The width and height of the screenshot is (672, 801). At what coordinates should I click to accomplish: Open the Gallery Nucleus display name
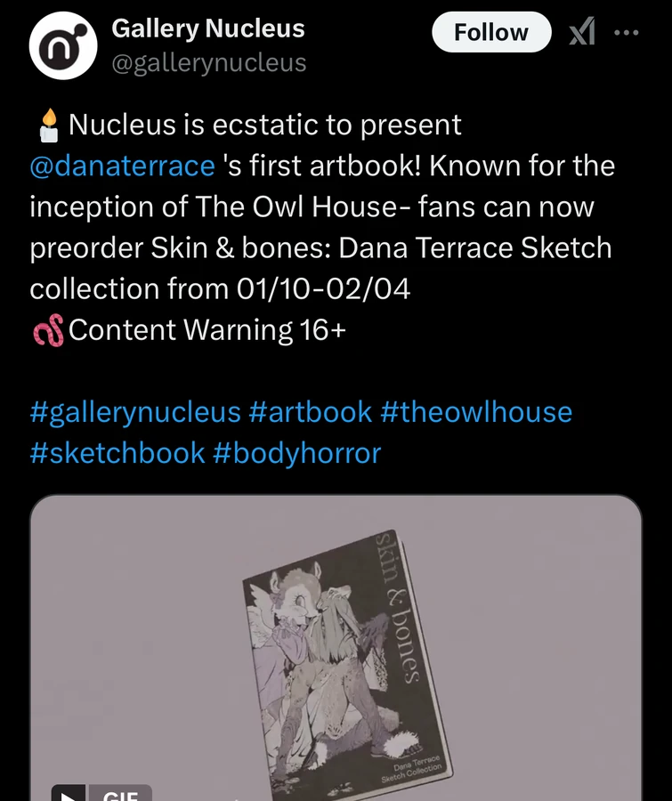point(208,28)
